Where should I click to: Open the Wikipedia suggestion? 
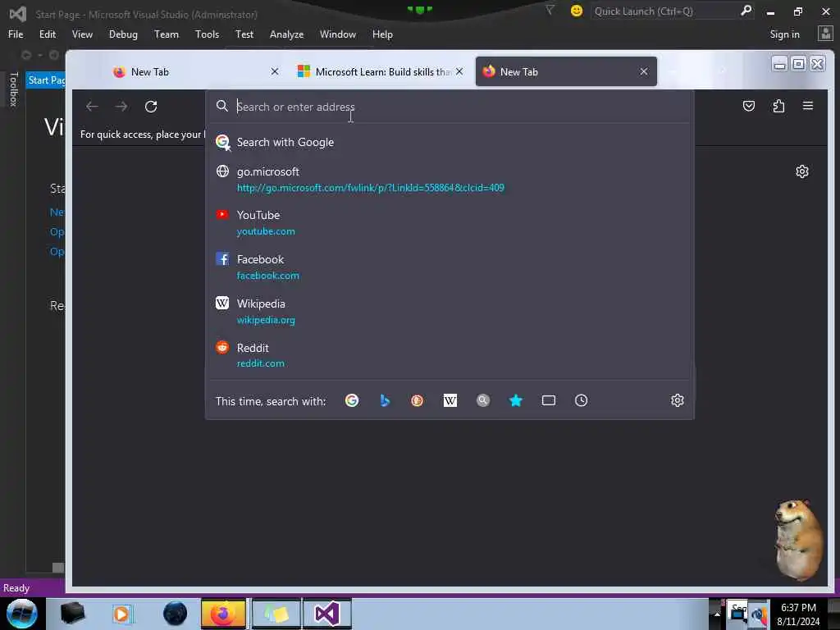[x=450, y=311]
